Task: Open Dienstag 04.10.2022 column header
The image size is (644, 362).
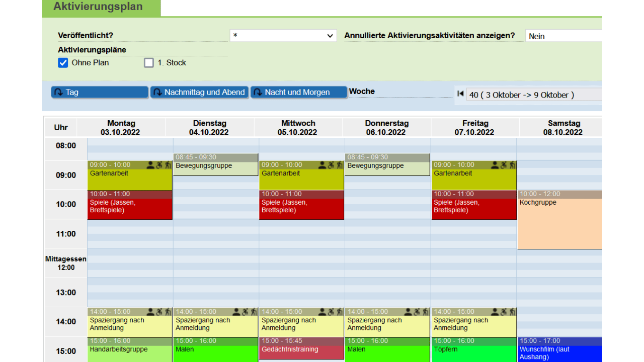Action: 209,128
